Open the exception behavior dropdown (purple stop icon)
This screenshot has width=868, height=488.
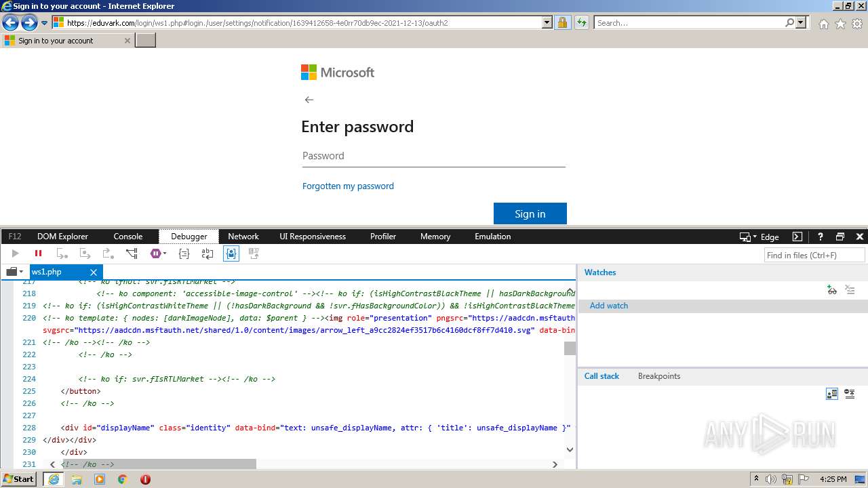click(x=158, y=253)
